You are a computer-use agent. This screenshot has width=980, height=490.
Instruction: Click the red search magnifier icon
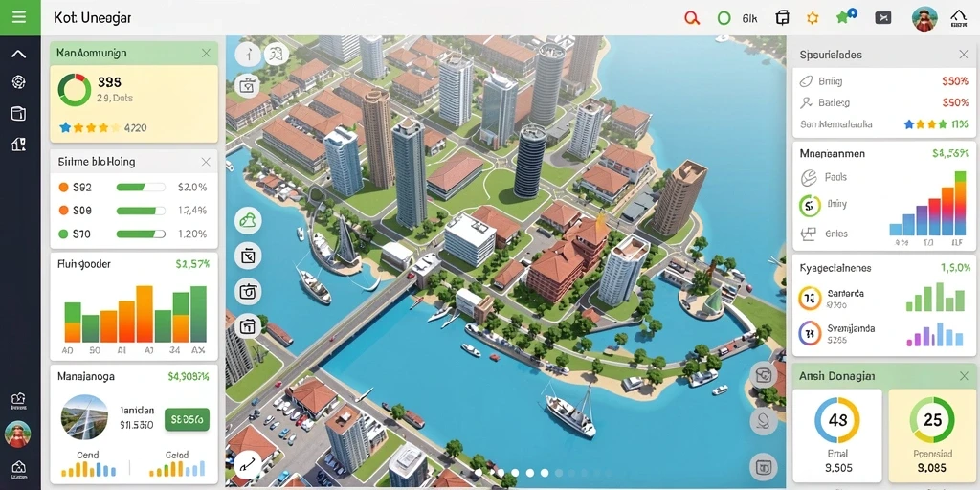click(692, 18)
